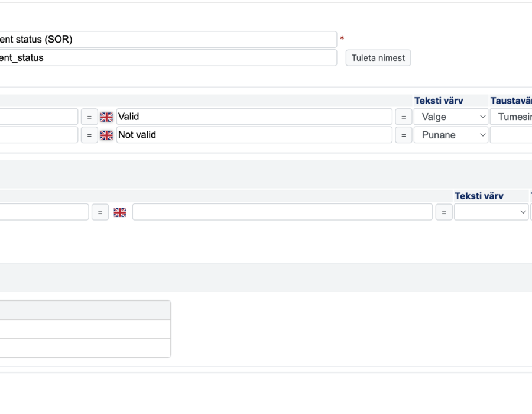This screenshot has height=414, width=532.
Task: Click equals button left of empty row flag
Action: [100, 212]
